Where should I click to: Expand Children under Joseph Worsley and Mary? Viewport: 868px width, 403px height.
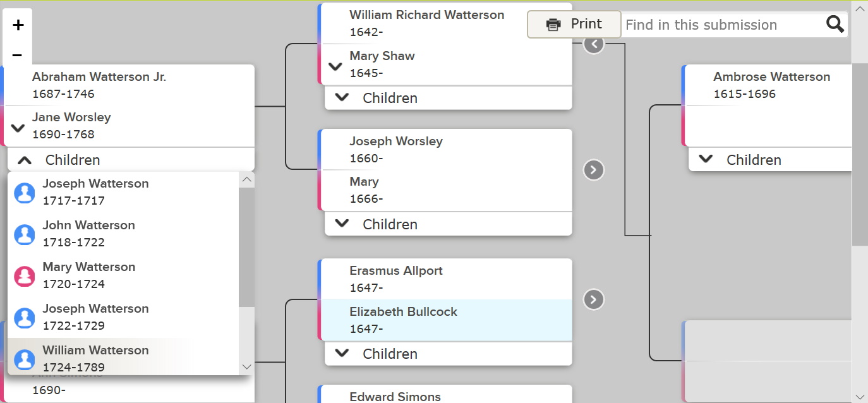pos(342,224)
